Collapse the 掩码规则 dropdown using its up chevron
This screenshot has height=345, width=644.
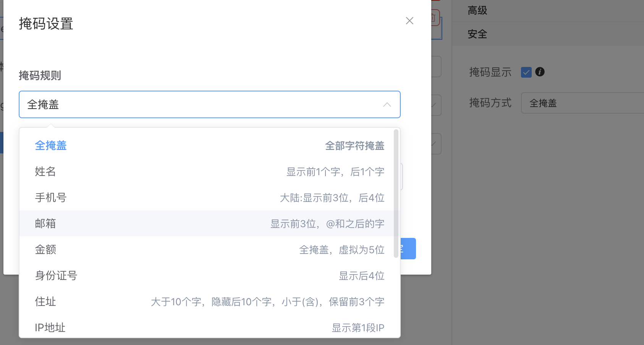(x=387, y=105)
